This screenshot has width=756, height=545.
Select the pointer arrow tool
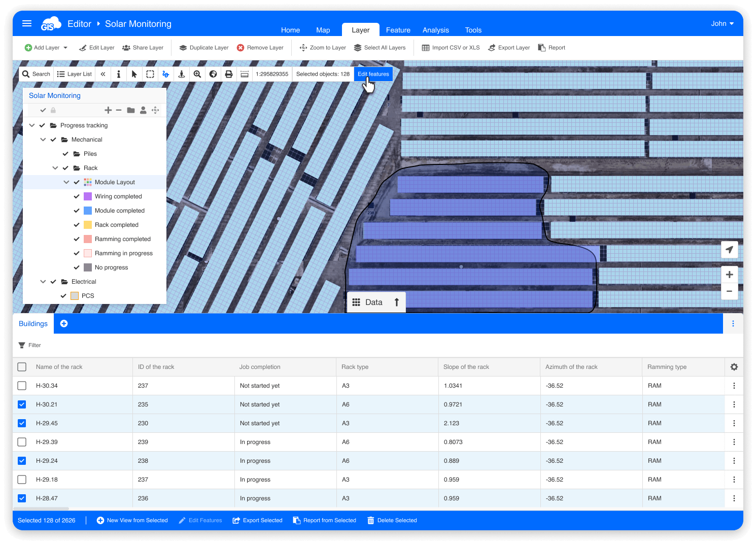134,74
